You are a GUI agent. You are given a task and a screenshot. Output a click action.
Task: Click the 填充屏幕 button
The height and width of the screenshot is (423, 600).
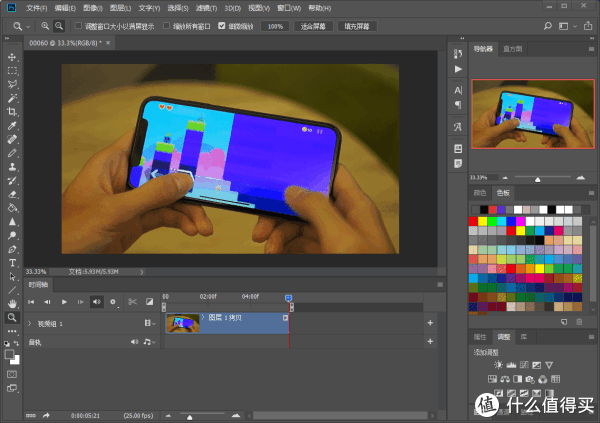[x=360, y=26]
